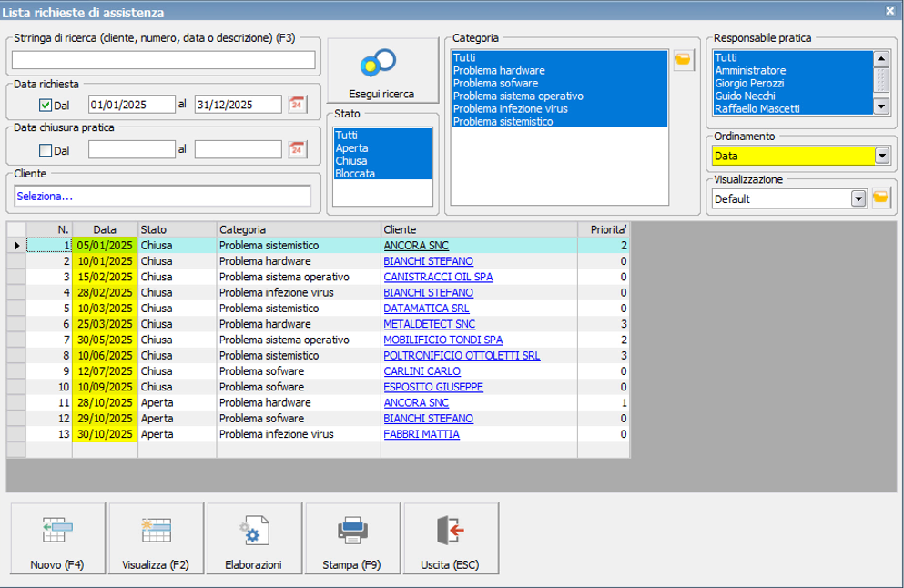Click the Stringa di ricerca text field
904x588 pixels.
[164, 60]
